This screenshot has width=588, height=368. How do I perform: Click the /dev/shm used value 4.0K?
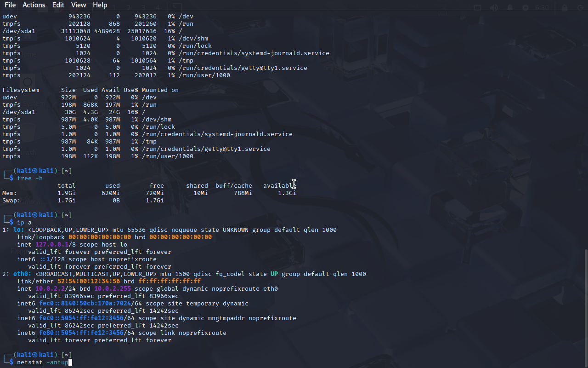[x=90, y=120]
